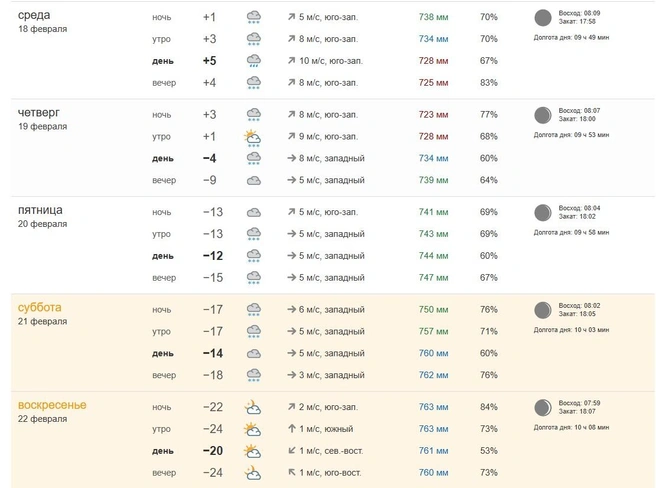
Task: Click the Friday night cloudy icon
Action: click(x=254, y=213)
